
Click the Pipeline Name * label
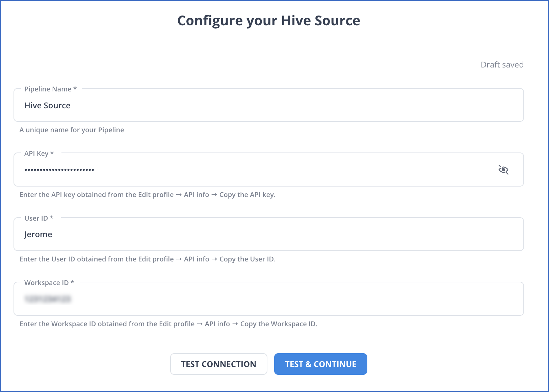[51, 89]
